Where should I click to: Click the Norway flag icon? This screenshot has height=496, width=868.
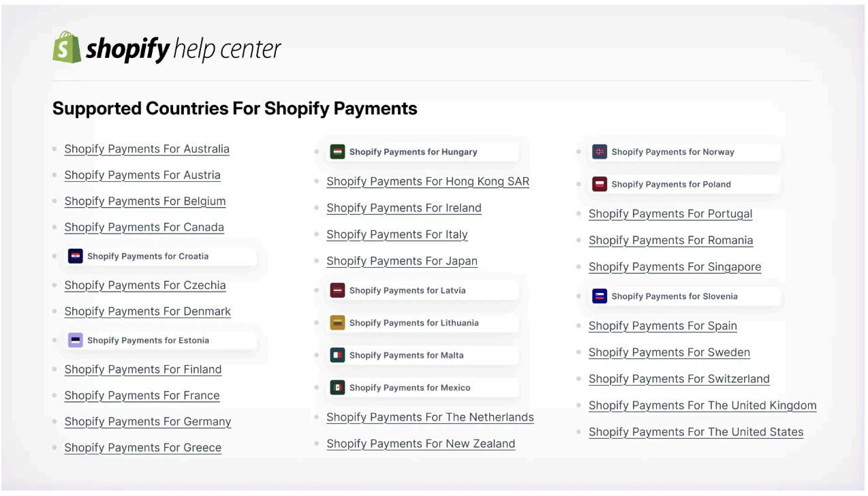[x=600, y=152]
